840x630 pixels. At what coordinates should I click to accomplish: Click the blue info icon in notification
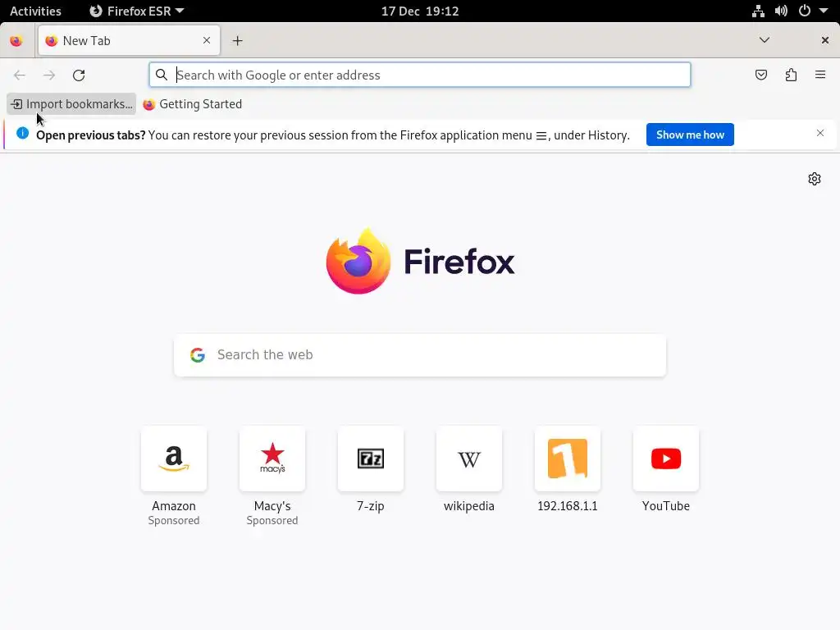coord(22,133)
